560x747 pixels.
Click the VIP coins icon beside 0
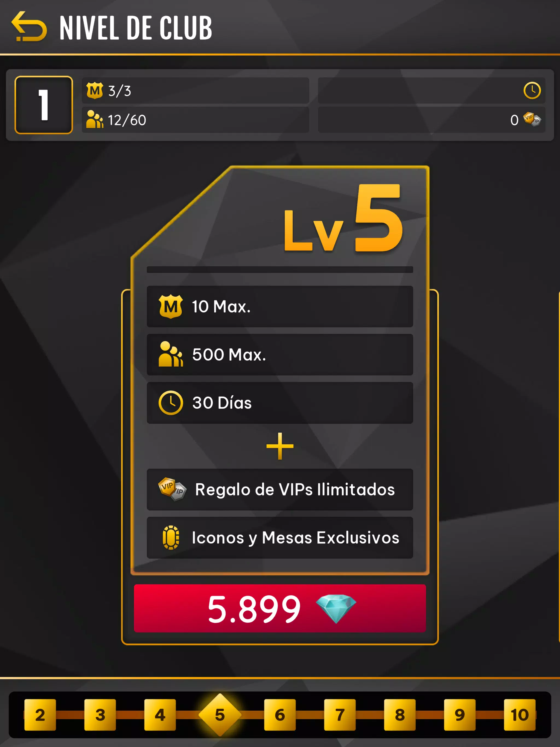(532, 119)
